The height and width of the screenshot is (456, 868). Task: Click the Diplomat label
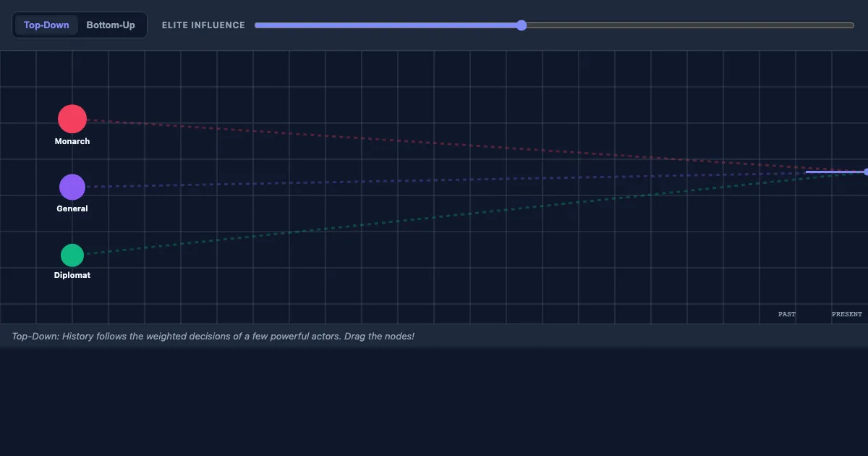72,275
